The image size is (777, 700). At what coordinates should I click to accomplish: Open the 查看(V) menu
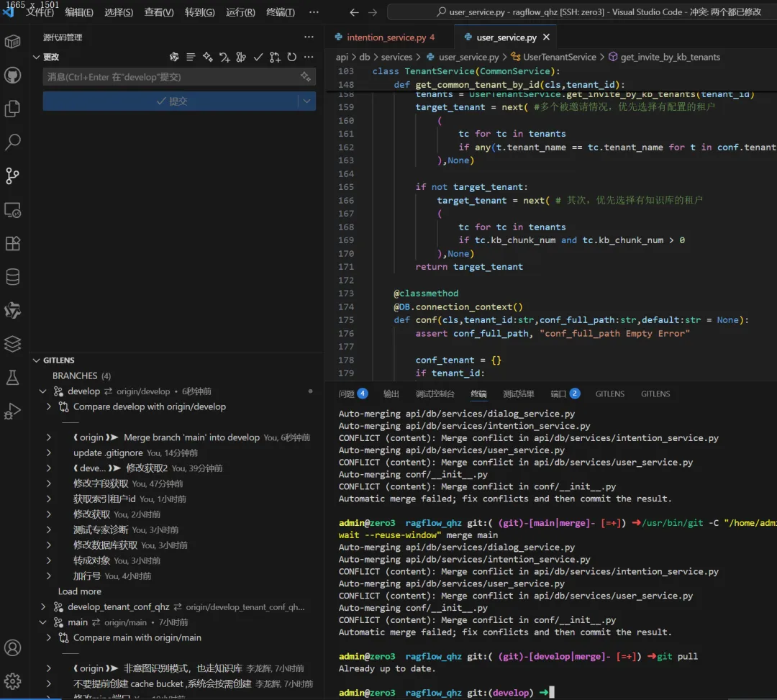159,12
